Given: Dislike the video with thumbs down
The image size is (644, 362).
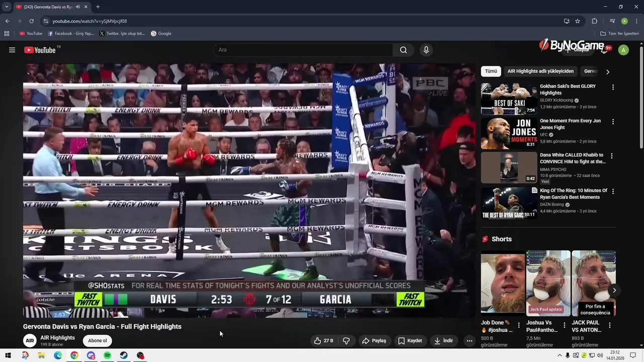Looking at the screenshot, I should (346, 341).
